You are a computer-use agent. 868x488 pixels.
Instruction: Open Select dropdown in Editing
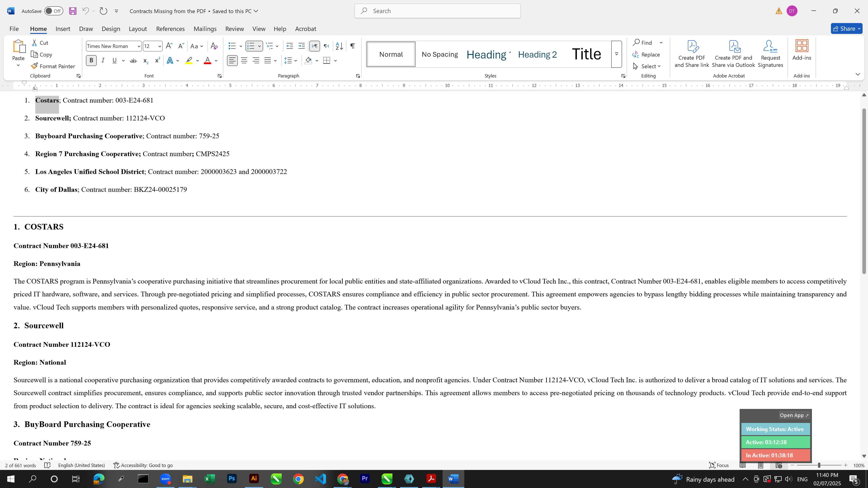click(647, 66)
